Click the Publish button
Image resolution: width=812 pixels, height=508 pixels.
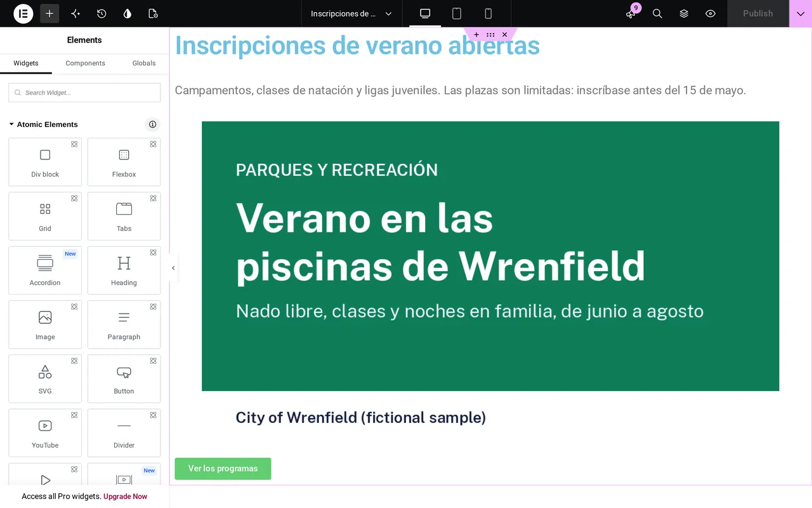758,13
